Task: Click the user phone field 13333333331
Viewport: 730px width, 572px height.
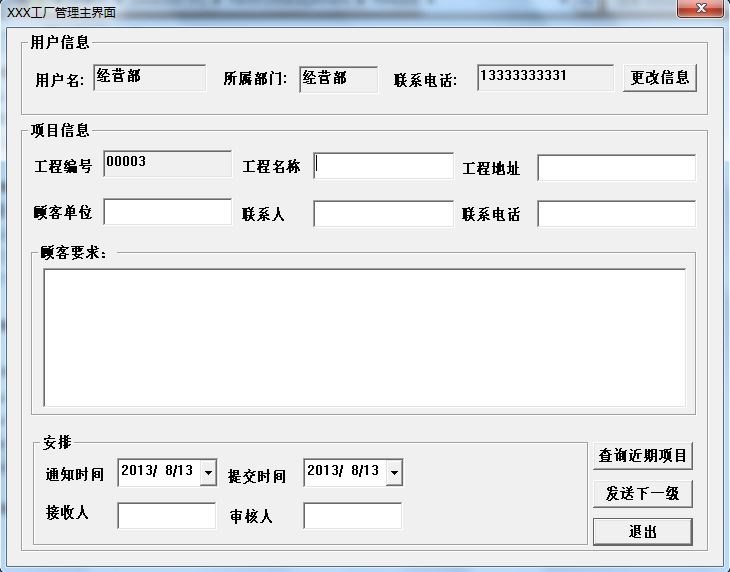Action: [545, 78]
